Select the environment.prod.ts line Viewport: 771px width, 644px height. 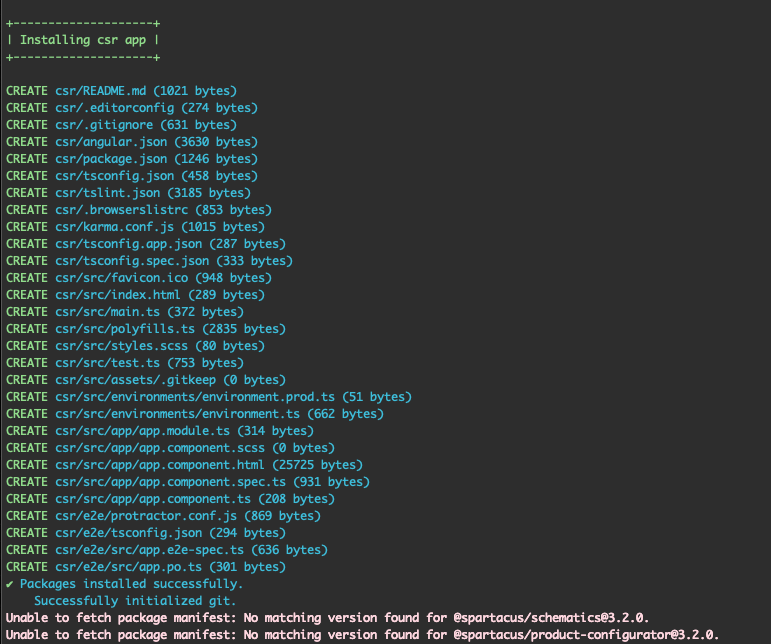click(209, 397)
